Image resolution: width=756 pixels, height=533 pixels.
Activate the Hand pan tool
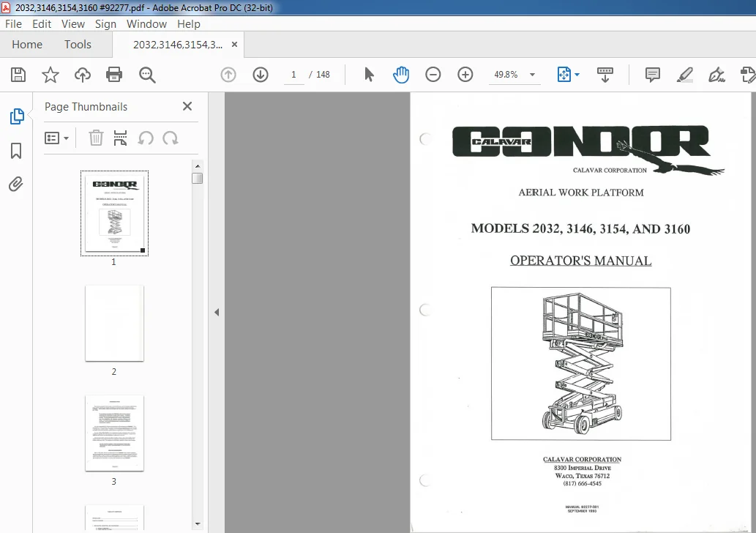[x=401, y=75]
